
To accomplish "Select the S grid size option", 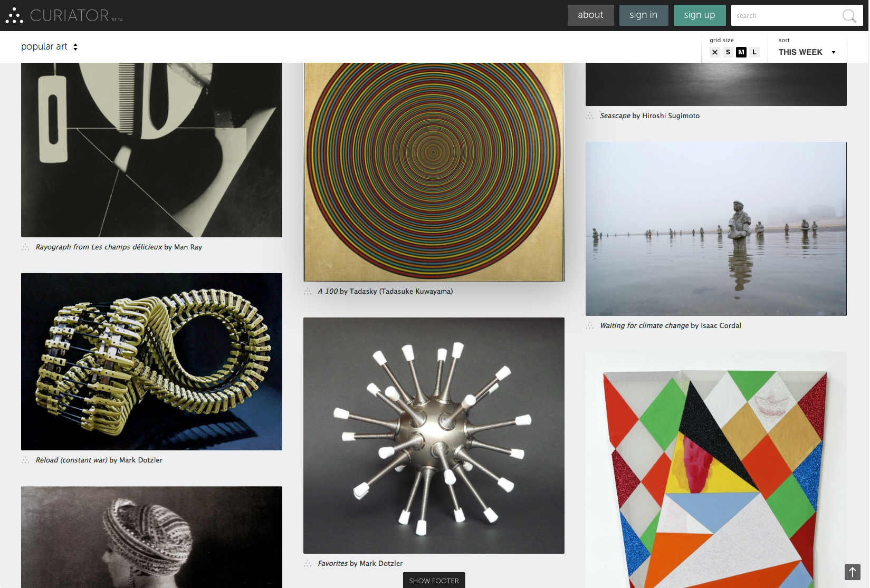I will click(x=728, y=52).
